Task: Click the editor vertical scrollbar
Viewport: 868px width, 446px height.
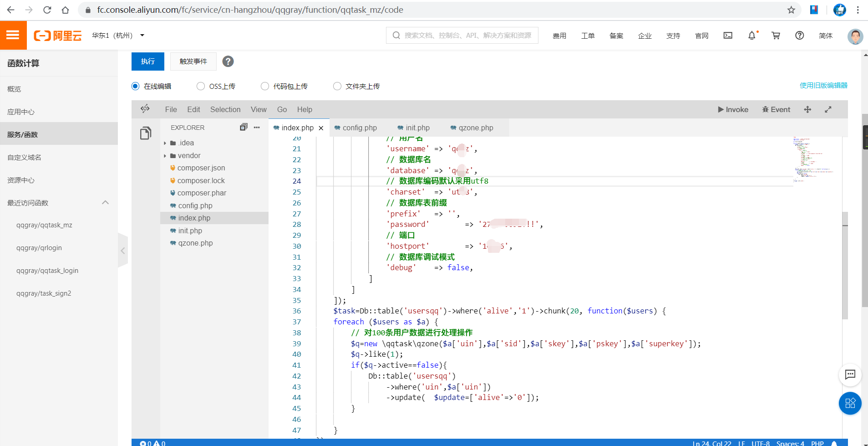Action: point(845,266)
